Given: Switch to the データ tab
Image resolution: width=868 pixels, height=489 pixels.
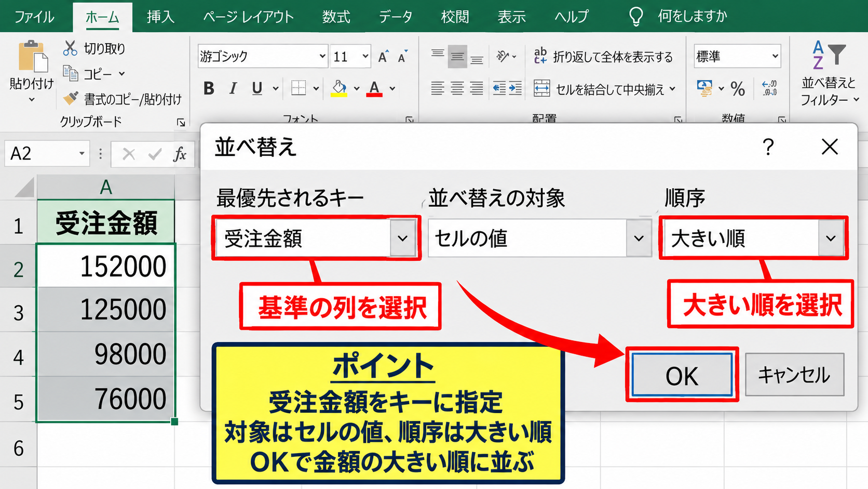Looking at the screenshot, I should point(395,17).
